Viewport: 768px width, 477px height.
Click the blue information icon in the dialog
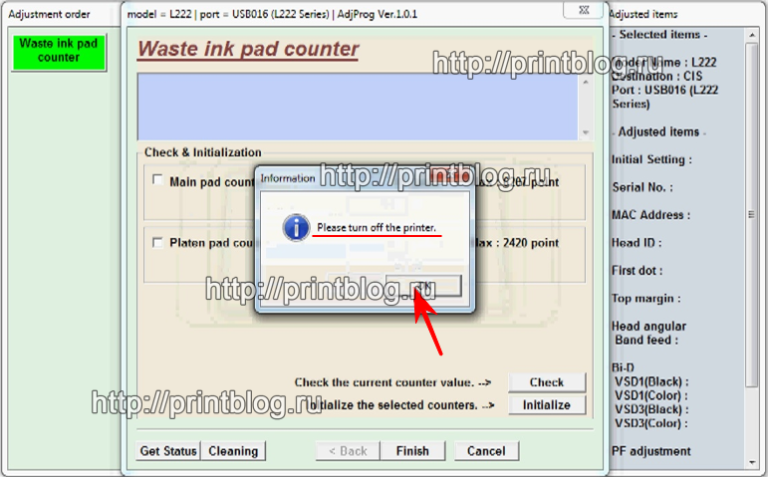click(x=296, y=228)
